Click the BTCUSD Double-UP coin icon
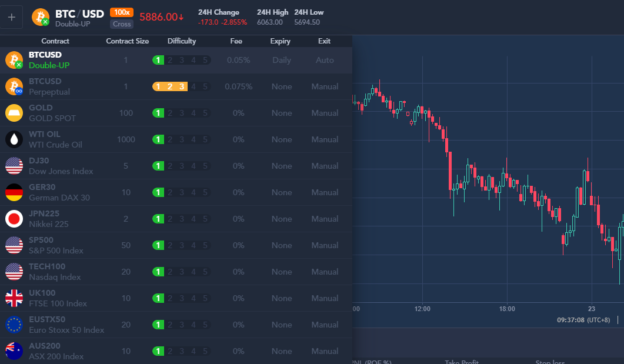Viewport: 624px width, 364px height. tap(14, 60)
